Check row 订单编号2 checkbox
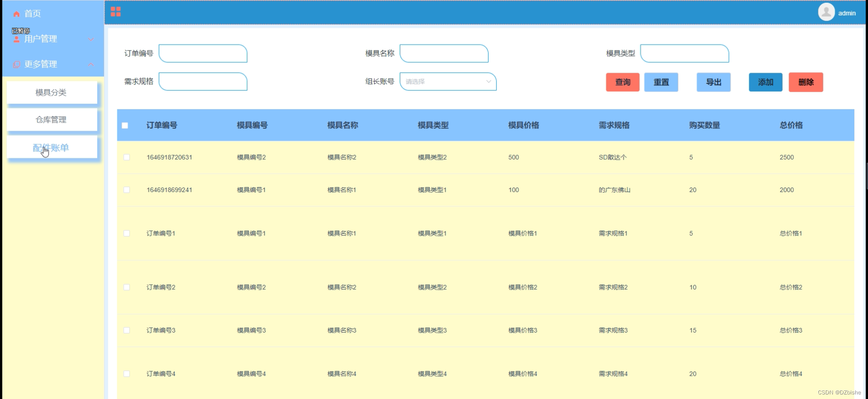This screenshot has height=399, width=868. coord(127,287)
